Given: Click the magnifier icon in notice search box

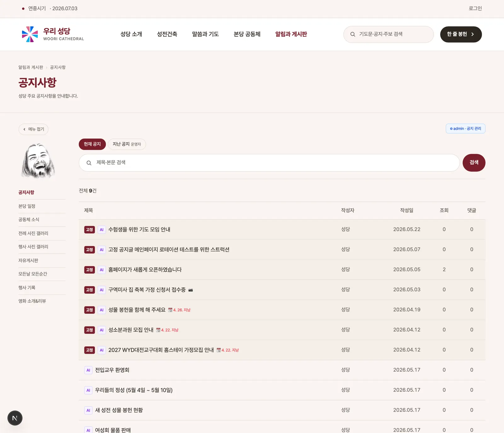Looking at the screenshot, I should tap(89, 163).
